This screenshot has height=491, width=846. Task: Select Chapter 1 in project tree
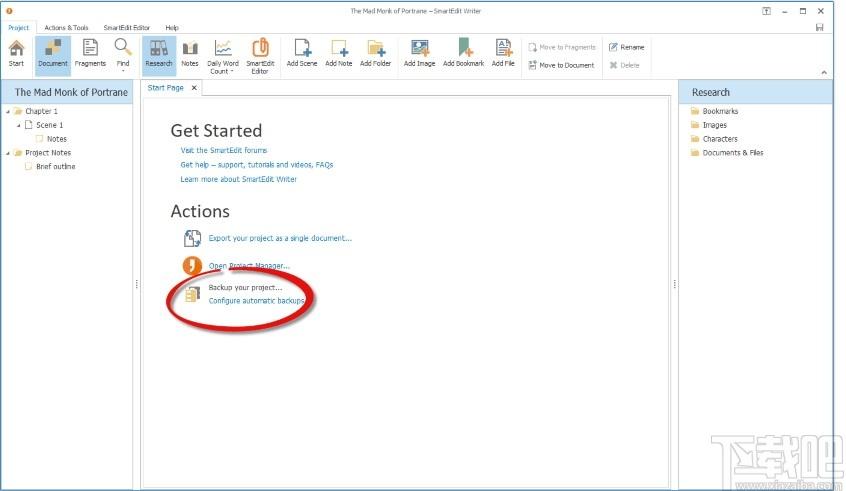[42, 111]
